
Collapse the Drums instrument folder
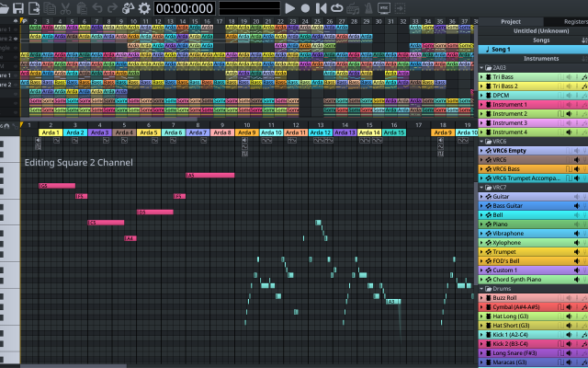pos(481,289)
